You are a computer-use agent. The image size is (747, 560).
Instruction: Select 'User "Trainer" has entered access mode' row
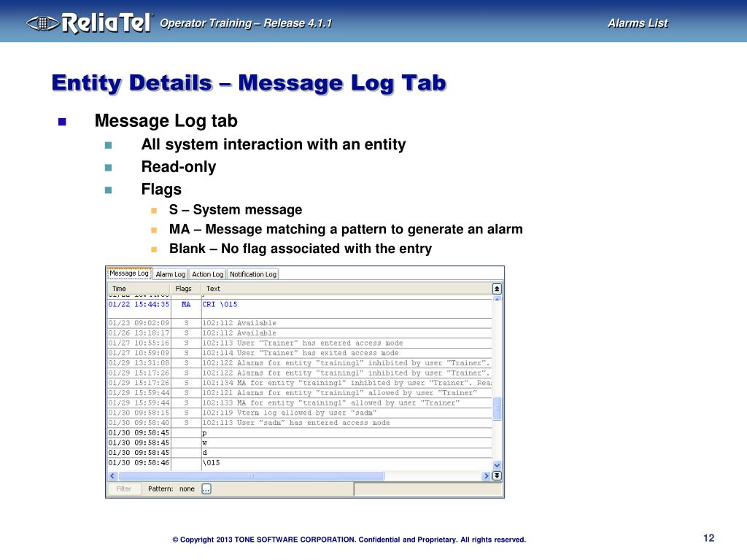[x=299, y=343]
